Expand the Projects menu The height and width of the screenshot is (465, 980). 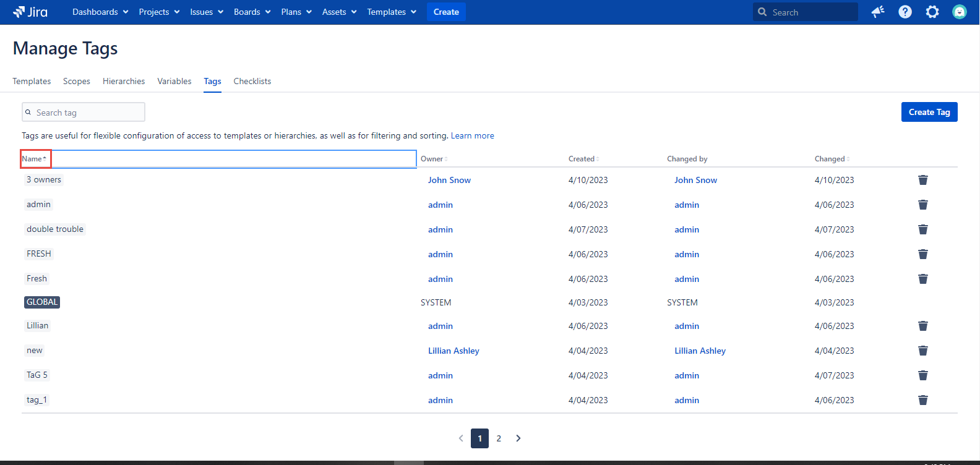pyautogui.click(x=159, y=12)
